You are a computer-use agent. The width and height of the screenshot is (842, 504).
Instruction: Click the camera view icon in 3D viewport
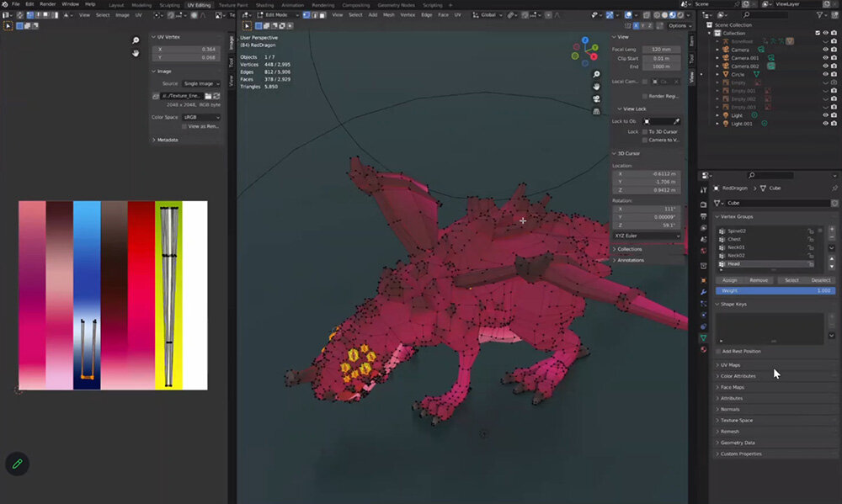tap(596, 98)
